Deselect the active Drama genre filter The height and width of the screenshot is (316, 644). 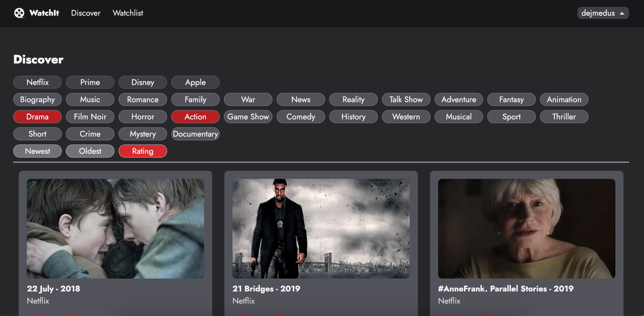pyautogui.click(x=37, y=117)
